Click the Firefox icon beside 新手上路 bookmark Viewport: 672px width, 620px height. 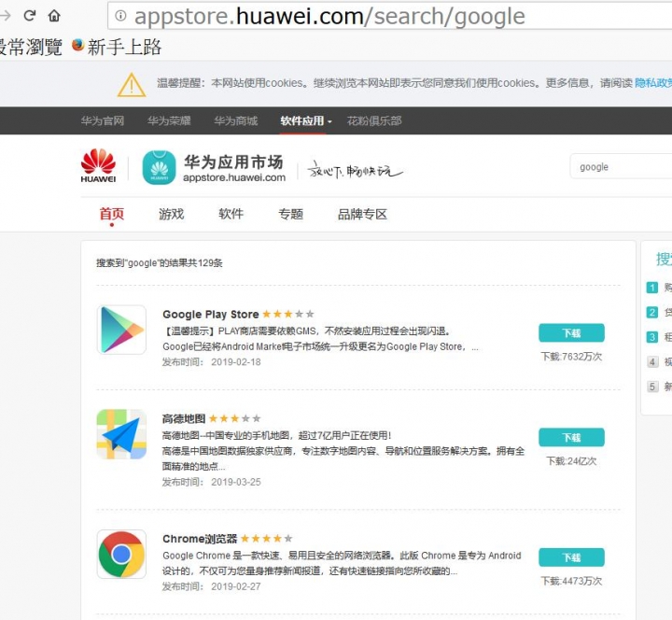pyautogui.click(x=77, y=45)
